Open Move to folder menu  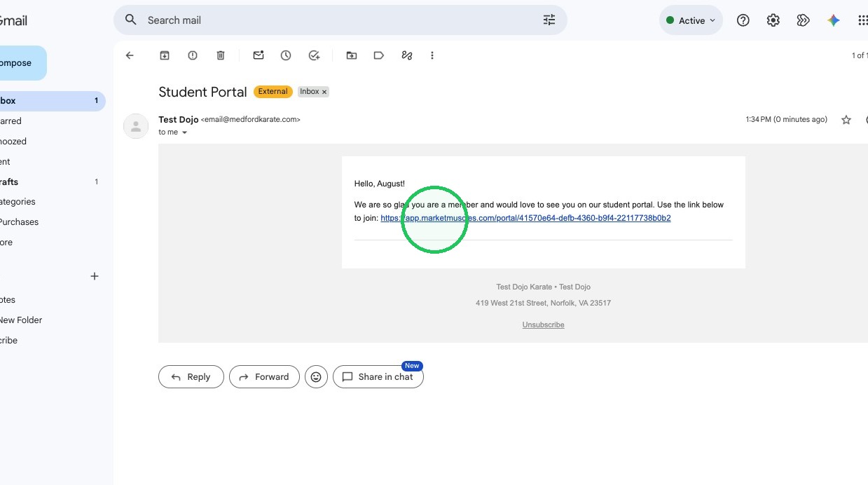tap(352, 55)
